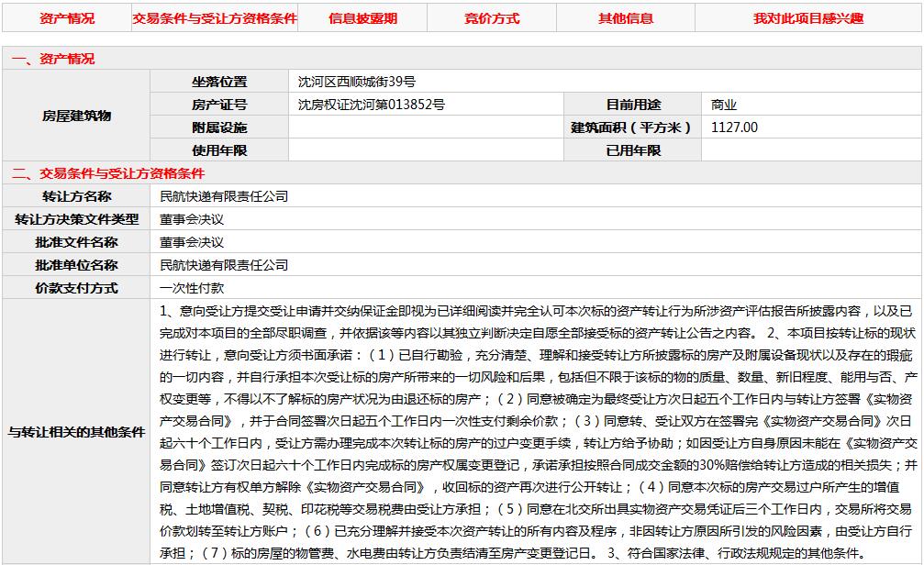Viewport: 924px width, 565px height.
Task: Click the 与转让相关的其他条件 label
Action: [77, 431]
